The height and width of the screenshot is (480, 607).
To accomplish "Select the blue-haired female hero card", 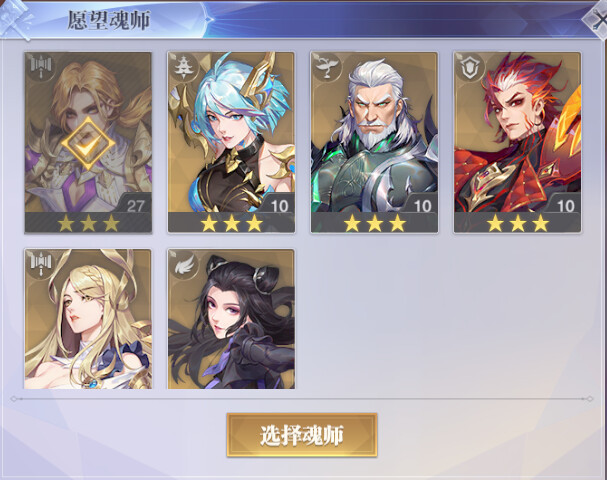I will tap(231, 142).
